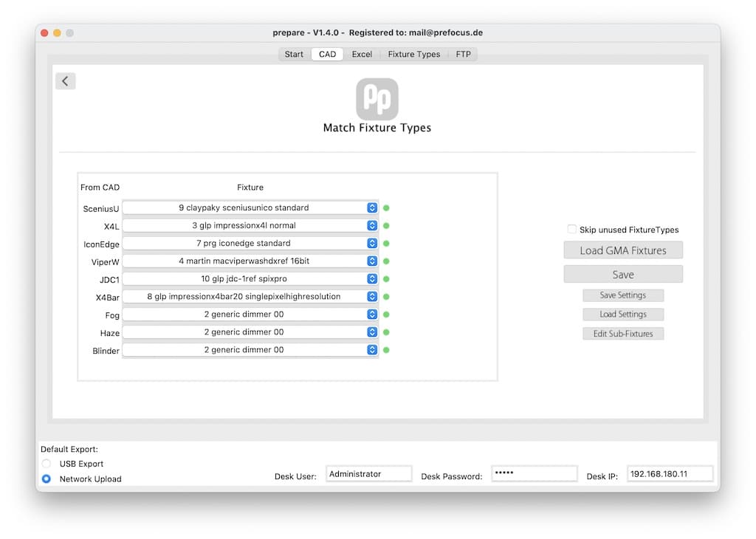Click green status dot for X4Bar row
Image resolution: width=756 pixels, height=539 pixels.
[386, 297]
